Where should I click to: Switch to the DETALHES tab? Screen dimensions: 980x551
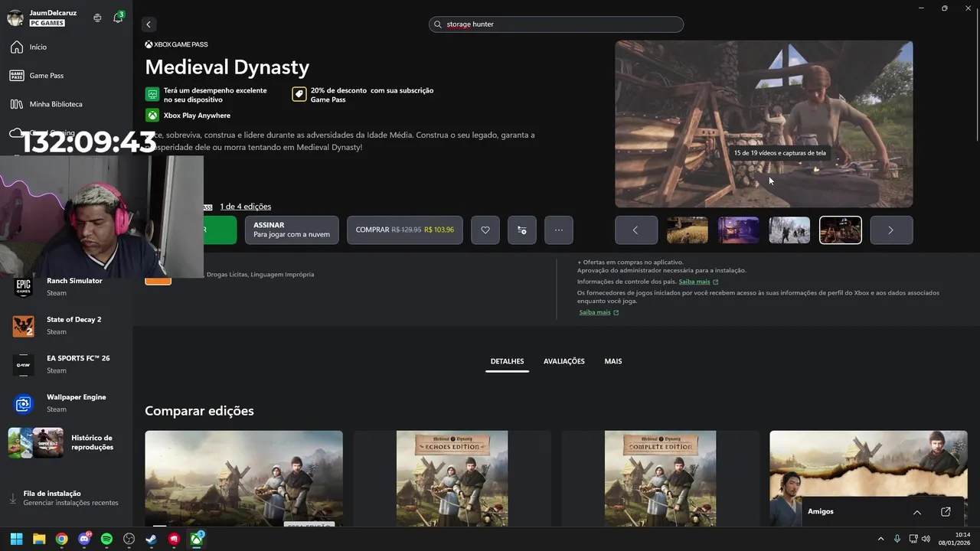(x=507, y=361)
